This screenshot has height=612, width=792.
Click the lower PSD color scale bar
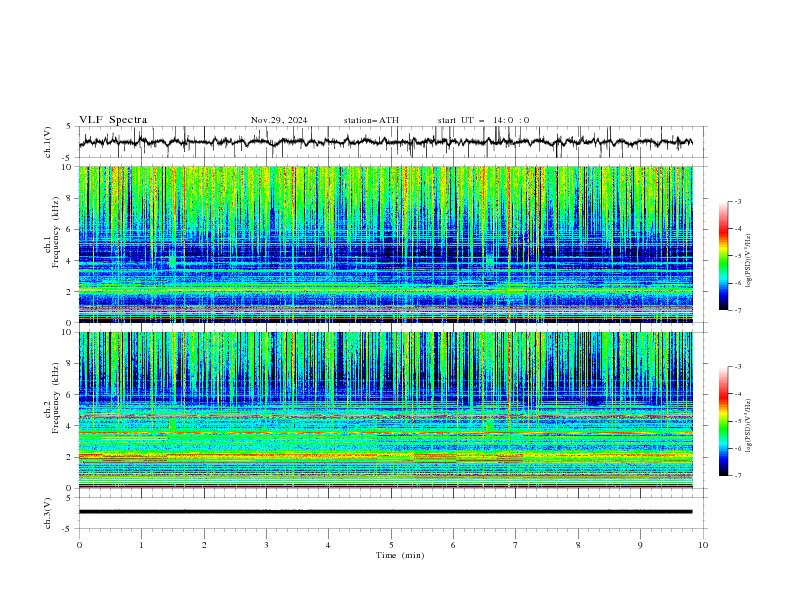point(723,421)
